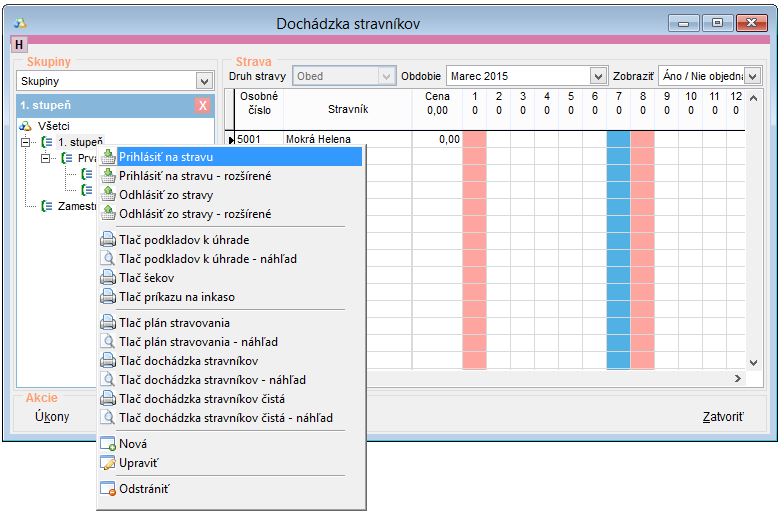The height and width of the screenshot is (514, 784).
Task: Open the Skupiny dropdown
Action: point(204,81)
